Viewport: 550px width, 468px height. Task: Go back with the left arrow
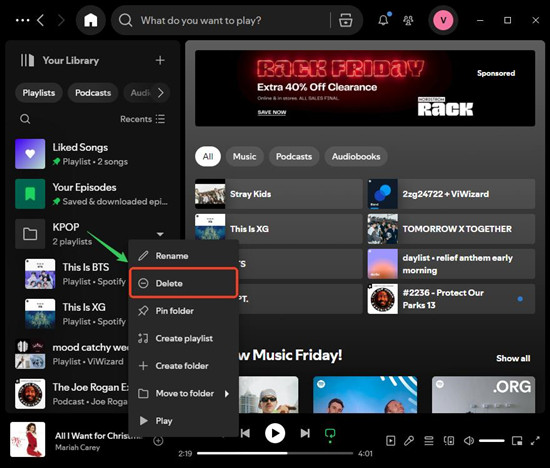41,20
